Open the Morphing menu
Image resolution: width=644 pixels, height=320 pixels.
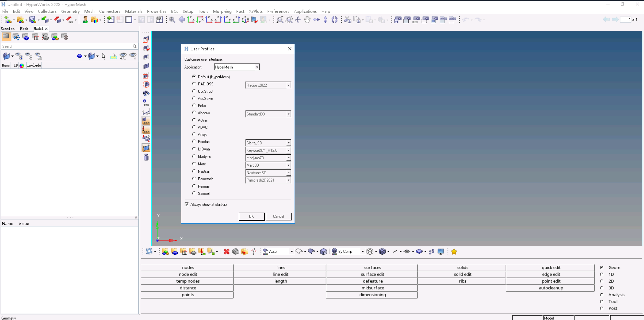pos(222,11)
